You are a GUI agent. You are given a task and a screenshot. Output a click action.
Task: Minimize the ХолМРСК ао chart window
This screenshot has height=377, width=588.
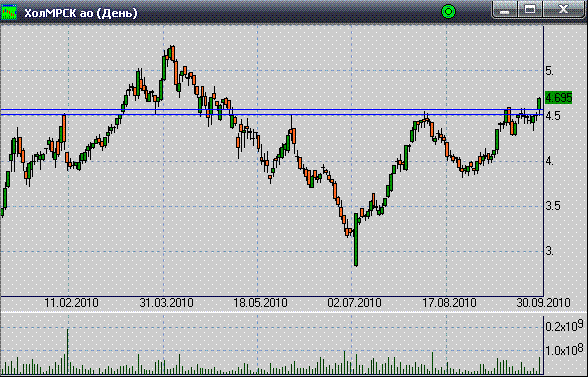(x=505, y=9)
